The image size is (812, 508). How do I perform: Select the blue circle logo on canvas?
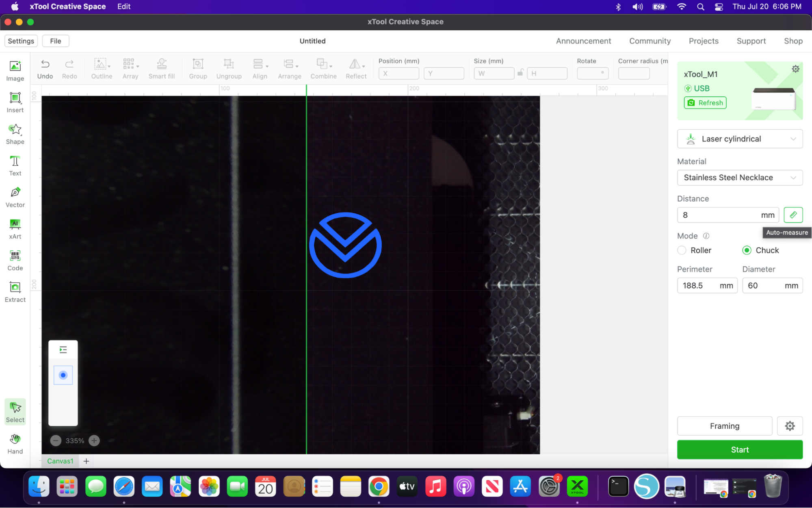click(345, 245)
